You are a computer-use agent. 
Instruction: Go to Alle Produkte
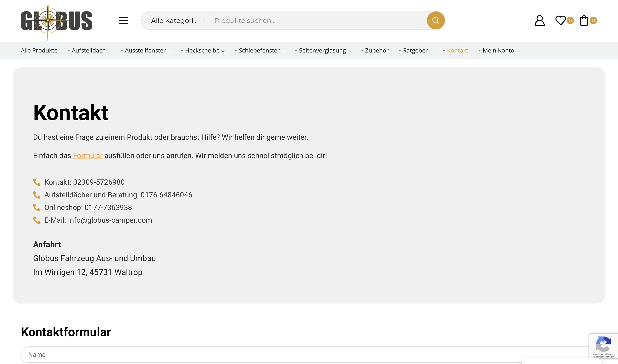39,50
